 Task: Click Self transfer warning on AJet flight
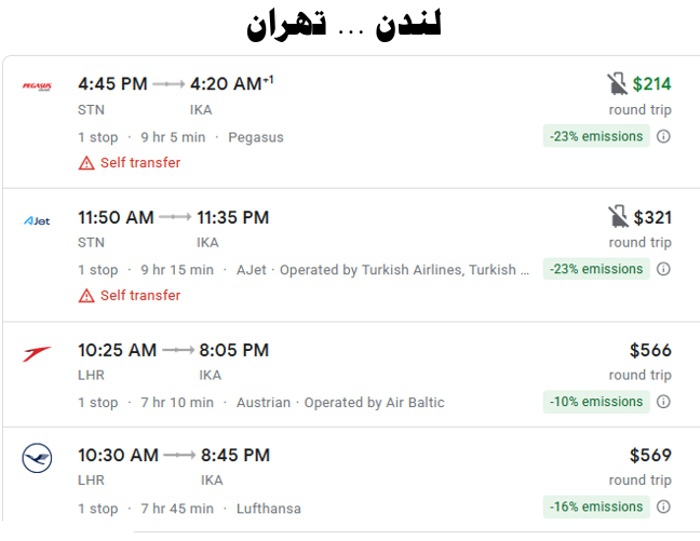(129, 295)
